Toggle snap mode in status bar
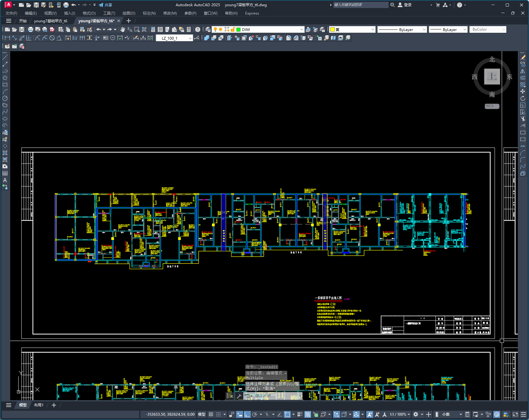This screenshot has height=420, width=529. pyautogui.click(x=218, y=414)
